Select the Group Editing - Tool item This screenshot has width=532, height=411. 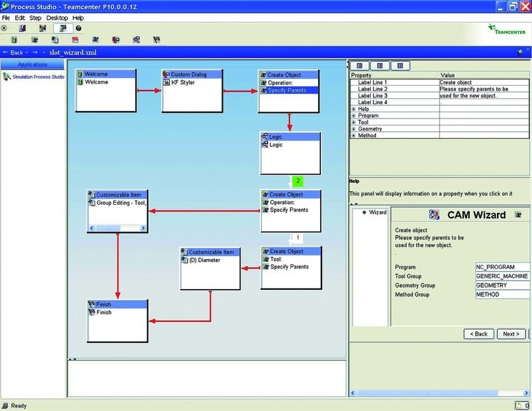click(121, 203)
